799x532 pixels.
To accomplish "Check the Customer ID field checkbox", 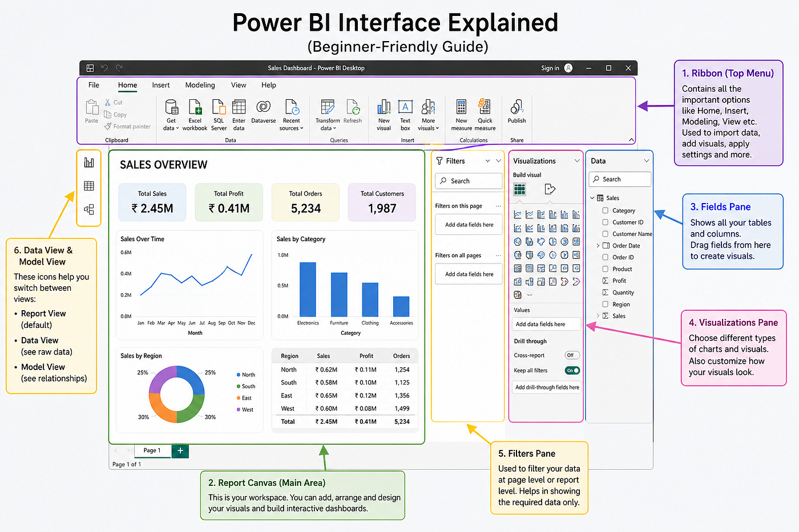I will tap(605, 222).
